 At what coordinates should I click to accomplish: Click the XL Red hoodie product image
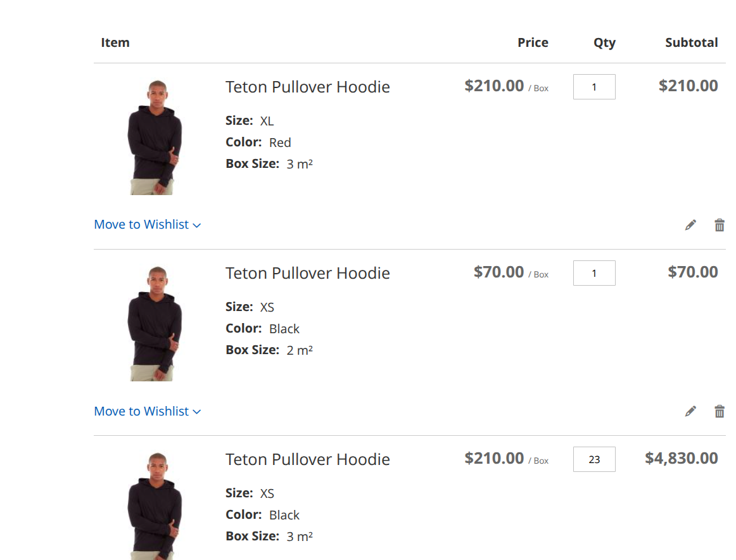155,137
